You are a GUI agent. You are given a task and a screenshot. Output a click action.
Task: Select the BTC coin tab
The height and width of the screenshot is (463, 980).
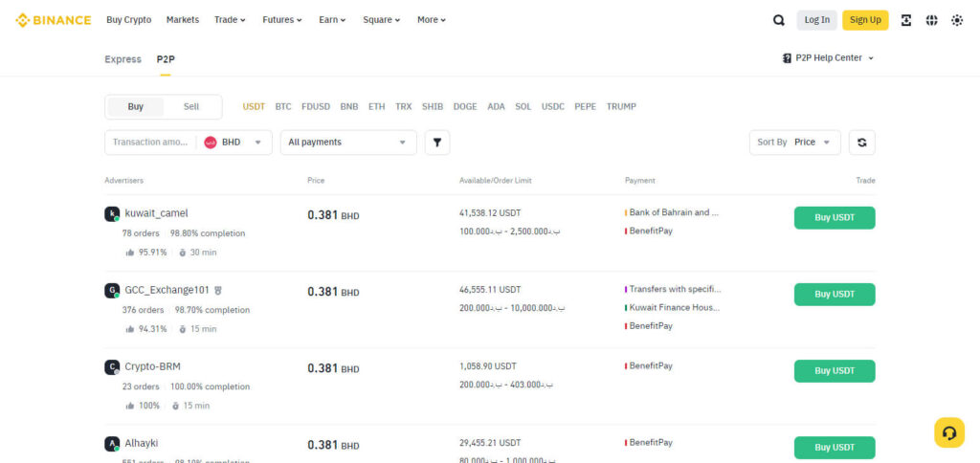(283, 107)
